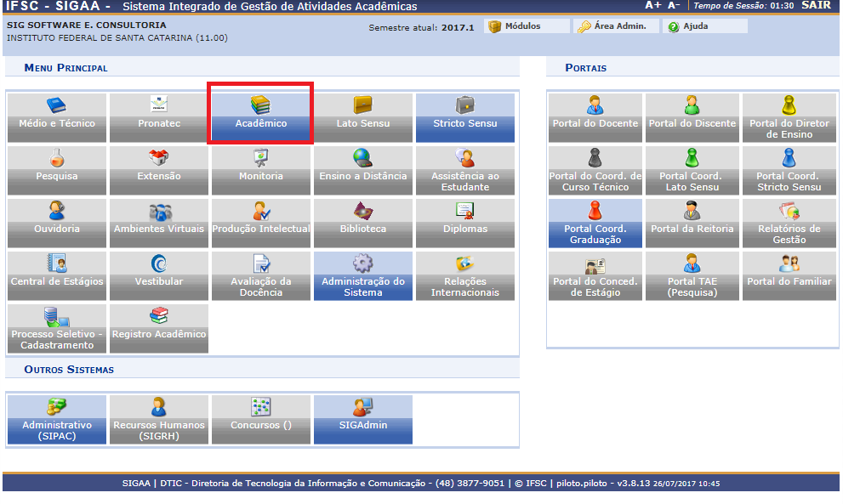
Task: Open Portal Coord. Graduação red pawn icon
Action: (595, 210)
